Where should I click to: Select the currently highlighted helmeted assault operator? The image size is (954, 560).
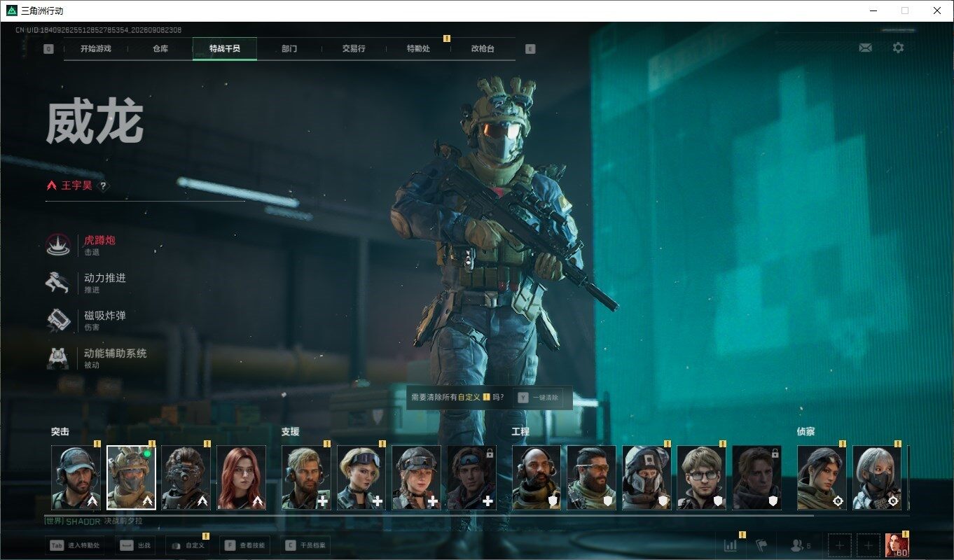[131, 477]
